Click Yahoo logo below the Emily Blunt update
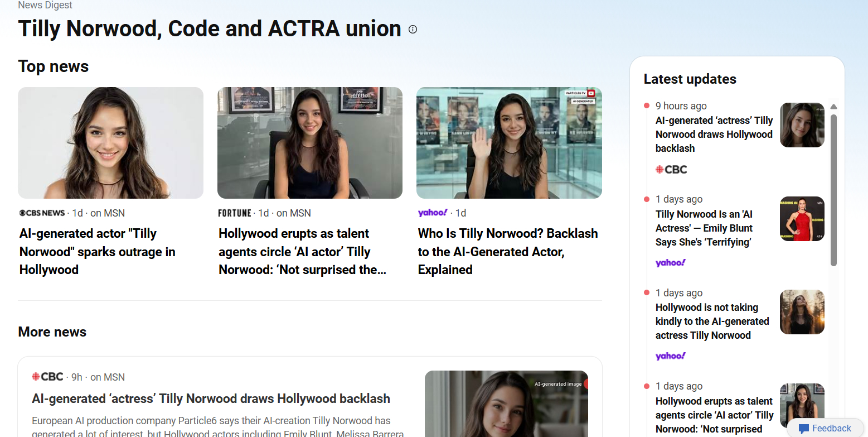 (671, 263)
